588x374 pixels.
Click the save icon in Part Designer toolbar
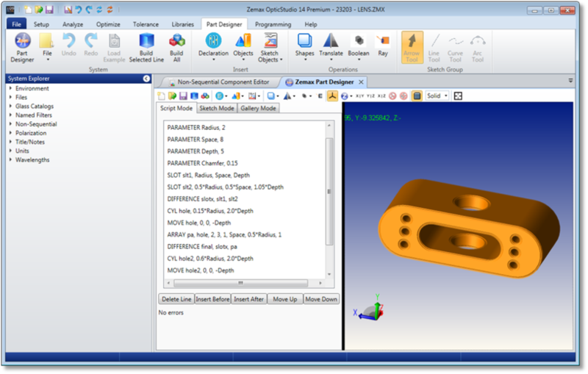click(183, 96)
